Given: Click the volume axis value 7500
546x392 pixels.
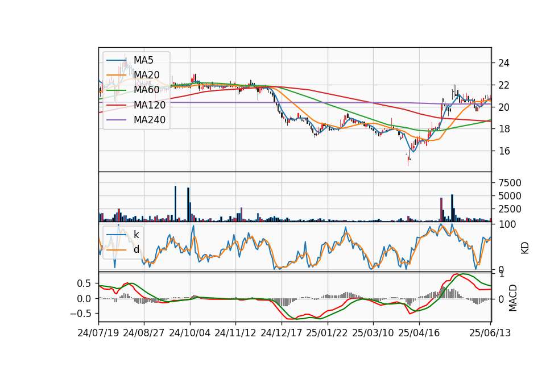Looking at the screenshot, I should 510,183.
